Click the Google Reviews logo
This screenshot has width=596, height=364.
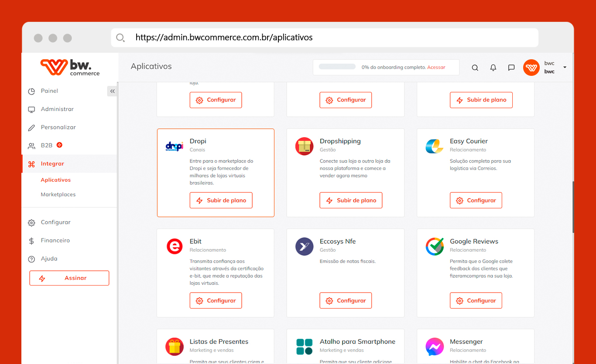(x=435, y=246)
